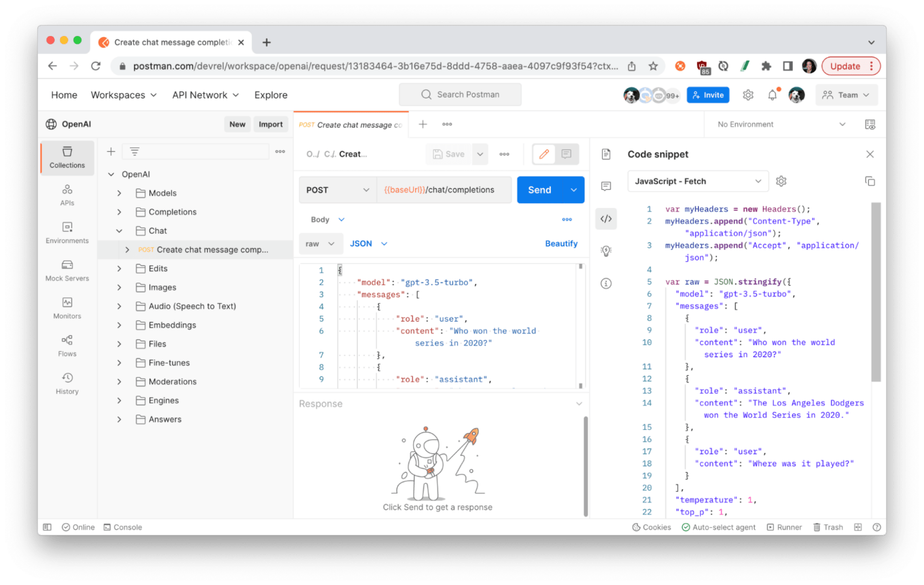Expand the Models folder
924x585 pixels.
click(x=119, y=193)
